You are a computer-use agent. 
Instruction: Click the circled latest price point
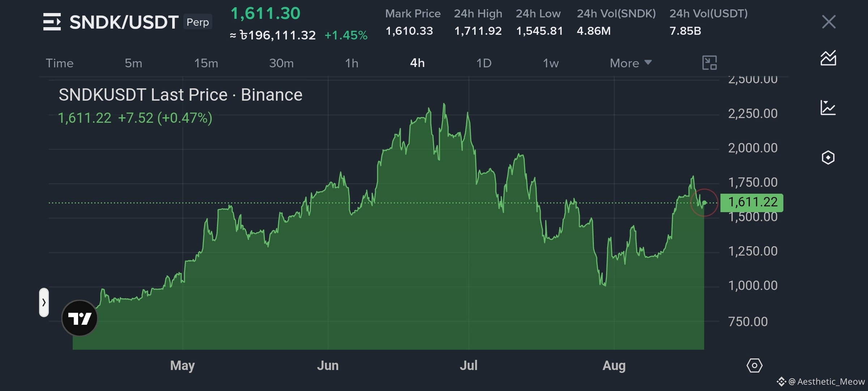pyautogui.click(x=704, y=203)
